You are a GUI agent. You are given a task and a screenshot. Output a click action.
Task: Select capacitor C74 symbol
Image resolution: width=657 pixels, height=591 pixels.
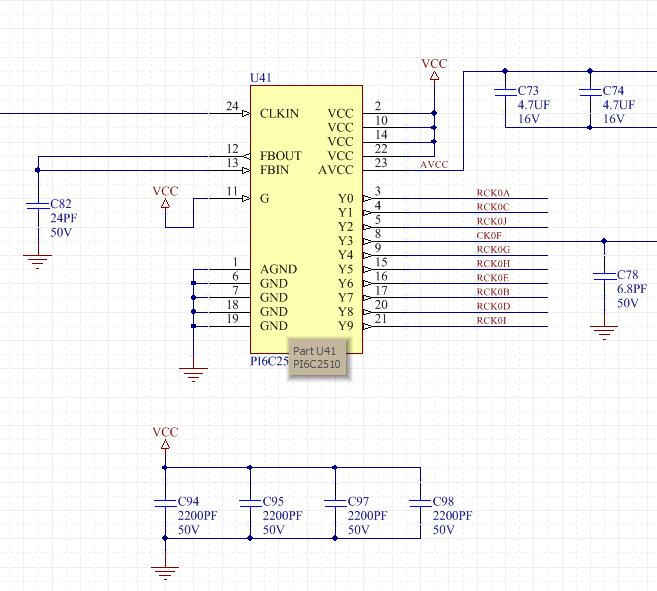pyautogui.click(x=590, y=93)
